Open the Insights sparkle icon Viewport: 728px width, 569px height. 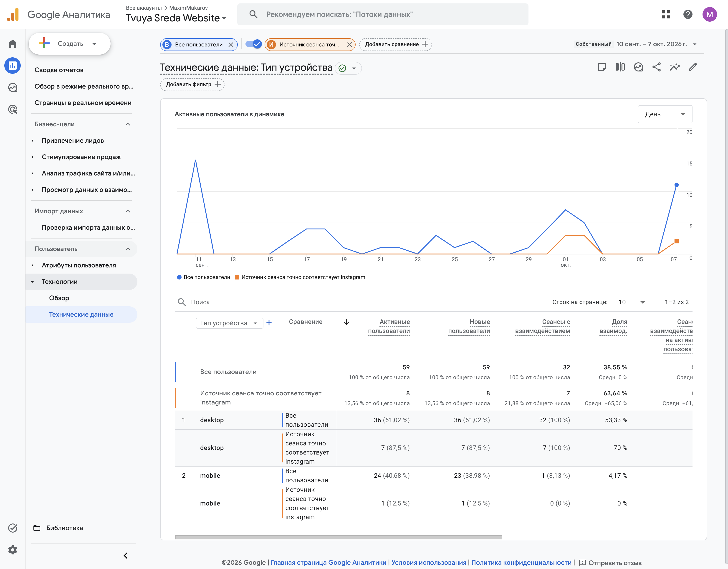coord(675,67)
